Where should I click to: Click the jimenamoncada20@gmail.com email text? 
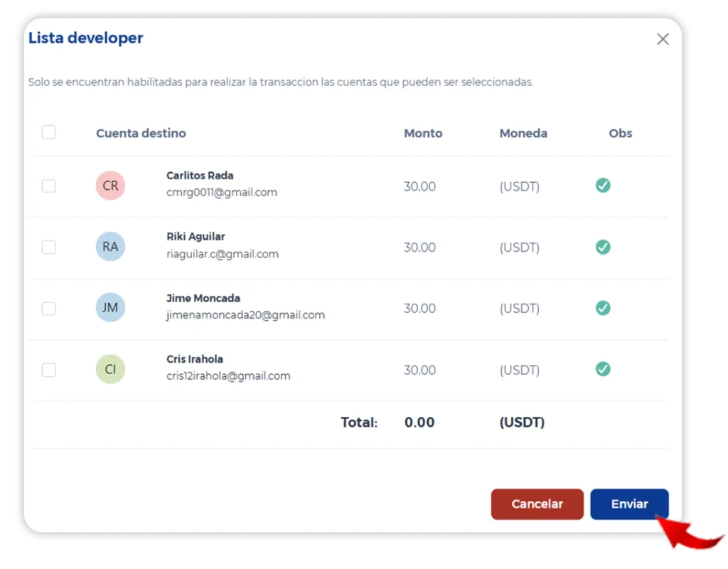(x=245, y=314)
